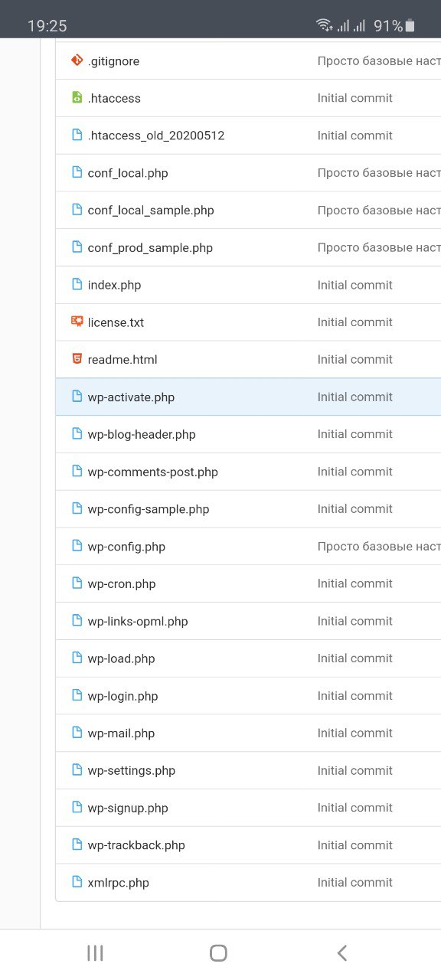Click the file icon beside conf_local.php
The width and height of the screenshot is (441, 980).
coord(77,172)
